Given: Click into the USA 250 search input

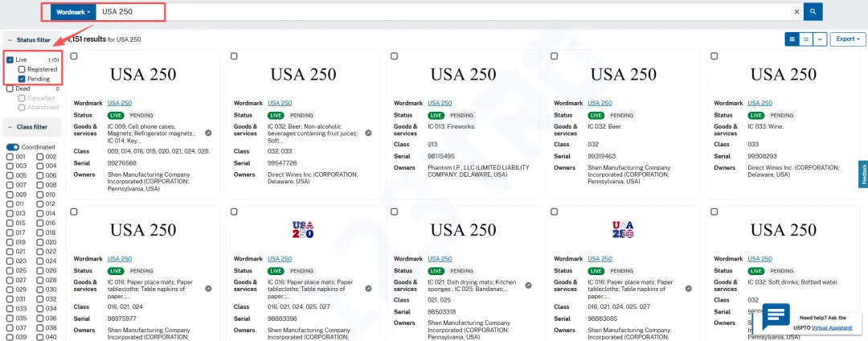Looking at the screenshot, I should pyautogui.click(x=442, y=12).
